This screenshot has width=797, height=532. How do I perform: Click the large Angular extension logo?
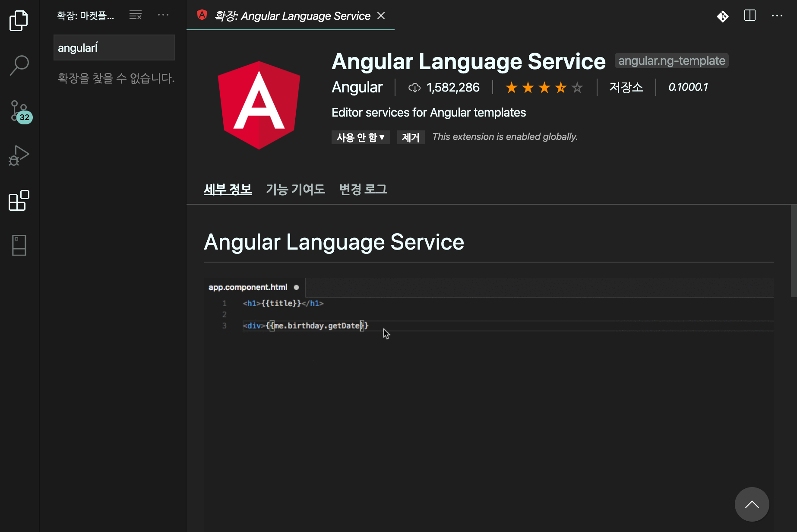(259, 105)
